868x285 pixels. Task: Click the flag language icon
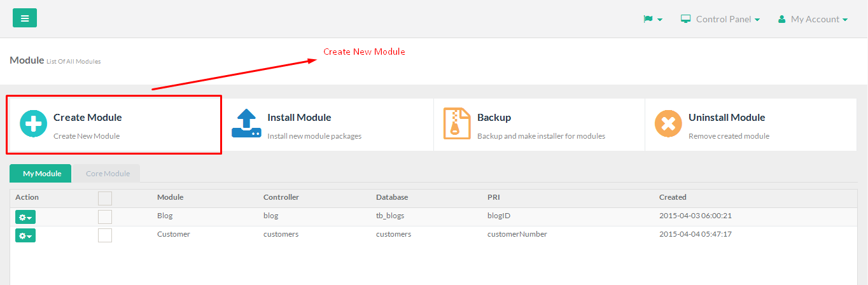coord(648,19)
